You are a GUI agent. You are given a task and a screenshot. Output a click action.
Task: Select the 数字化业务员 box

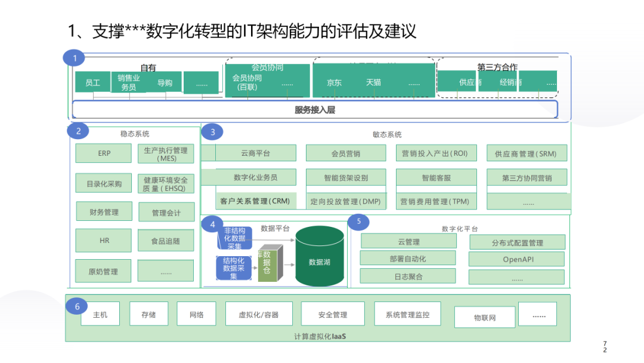pos(255,177)
